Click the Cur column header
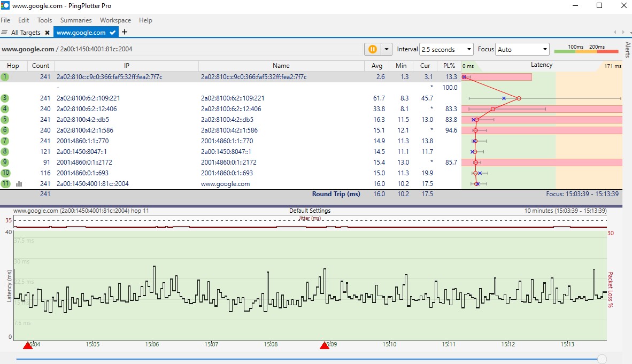Viewport: 632px width, 364px height. (425, 66)
